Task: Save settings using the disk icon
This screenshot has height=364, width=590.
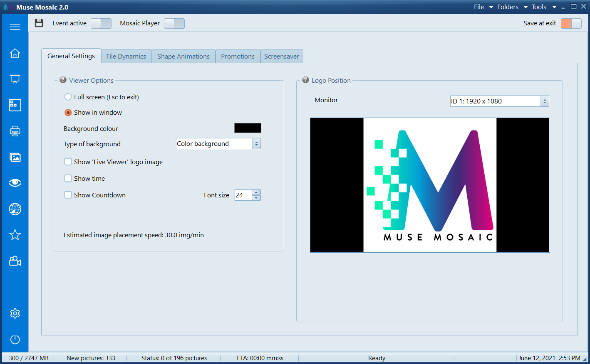Action: (39, 23)
